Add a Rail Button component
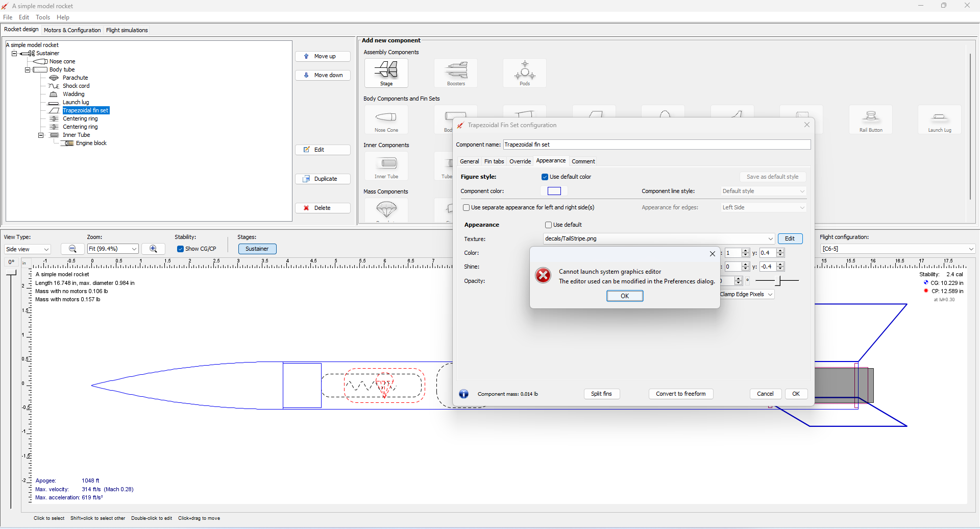This screenshot has height=529, width=980. [871, 119]
